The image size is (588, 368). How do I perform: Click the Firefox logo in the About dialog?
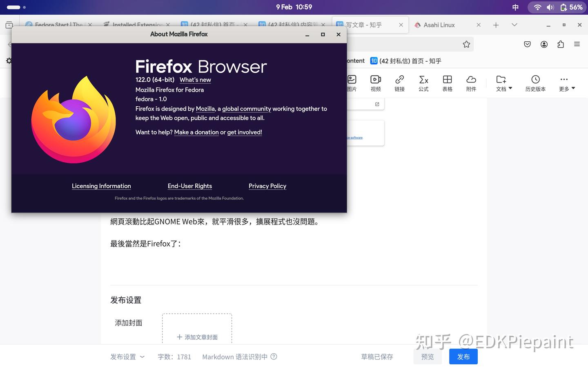(73, 119)
